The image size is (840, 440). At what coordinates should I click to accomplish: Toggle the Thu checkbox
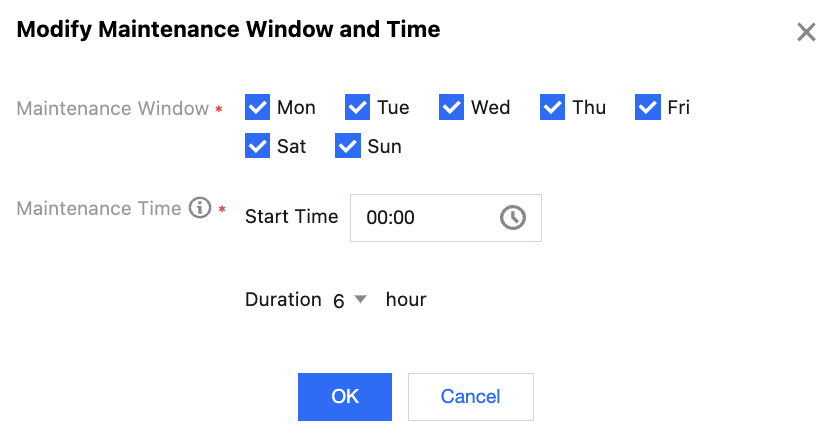tap(553, 107)
